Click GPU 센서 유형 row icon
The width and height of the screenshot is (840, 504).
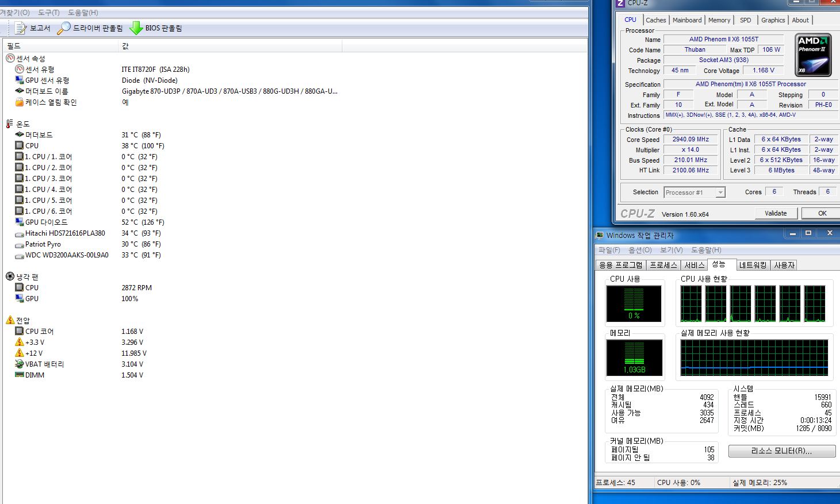click(x=20, y=80)
